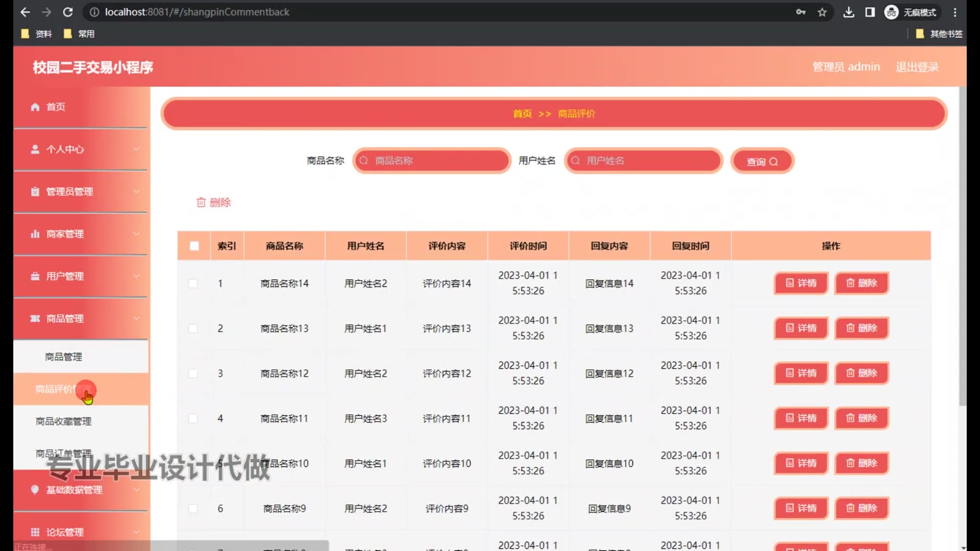Click the grid icon beside 论坛管理
The image size is (980, 551).
tap(35, 532)
